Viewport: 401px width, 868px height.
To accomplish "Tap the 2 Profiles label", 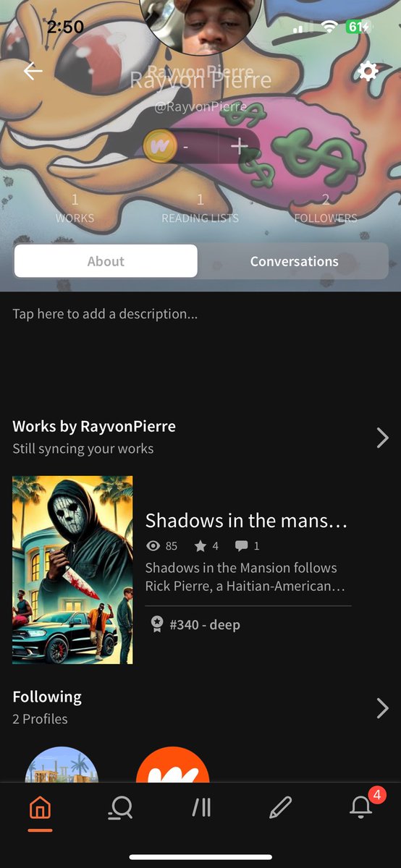I will coord(40,719).
